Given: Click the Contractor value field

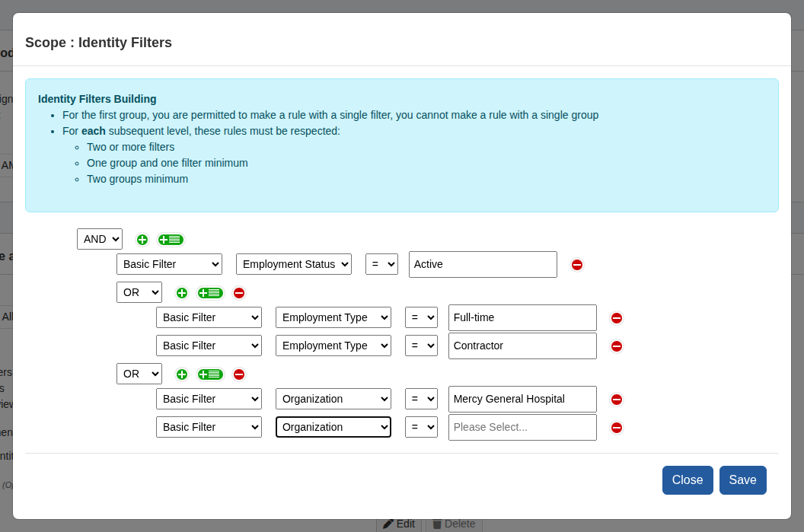Looking at the screenshot, I should 522,346.
